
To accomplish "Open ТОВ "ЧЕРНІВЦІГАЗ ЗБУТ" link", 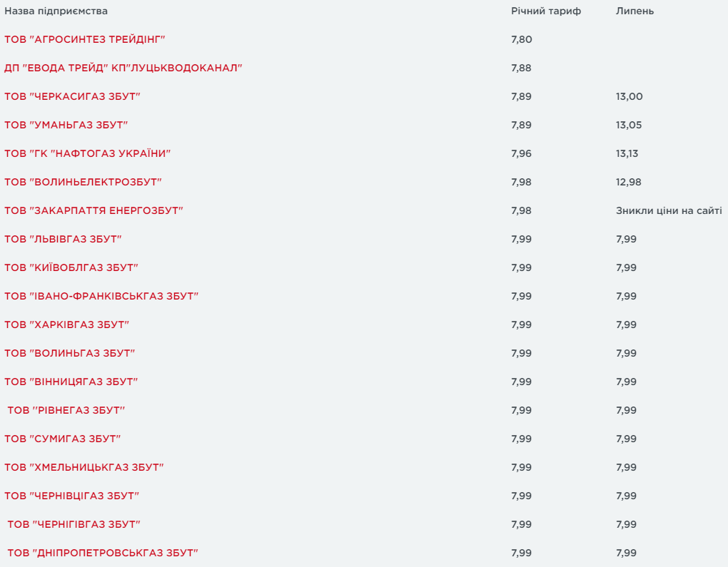I will 71,496.
